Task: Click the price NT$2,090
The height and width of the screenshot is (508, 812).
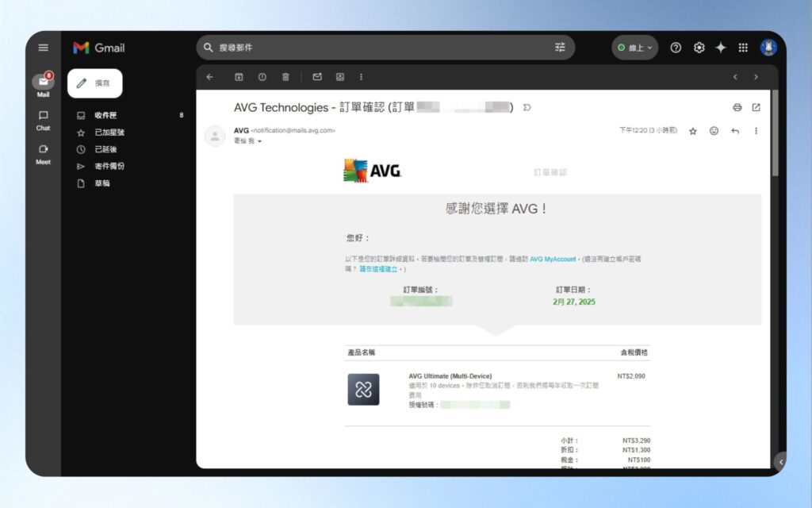Action: [x=631, y=376]
